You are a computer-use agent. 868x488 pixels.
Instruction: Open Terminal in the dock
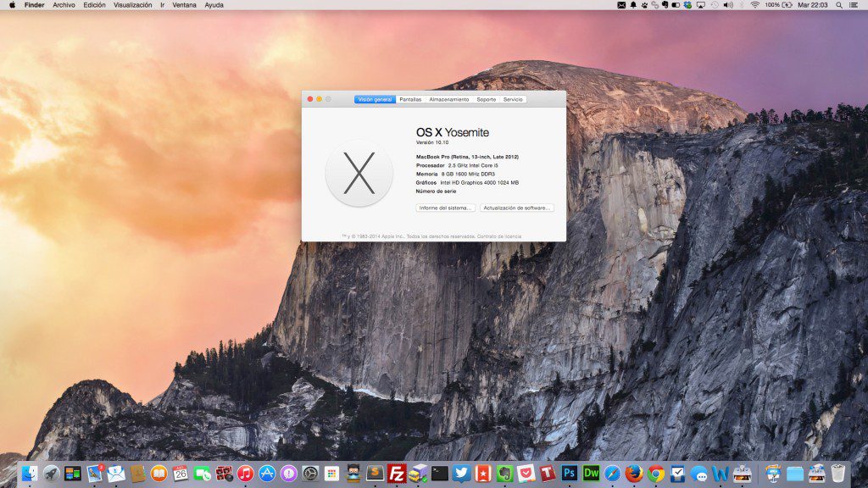pos(440,474)
